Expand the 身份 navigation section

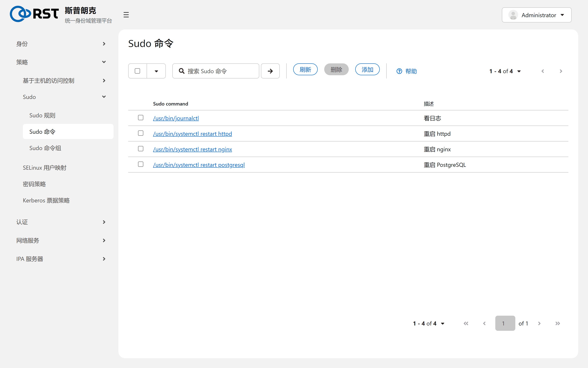point(61,44)
